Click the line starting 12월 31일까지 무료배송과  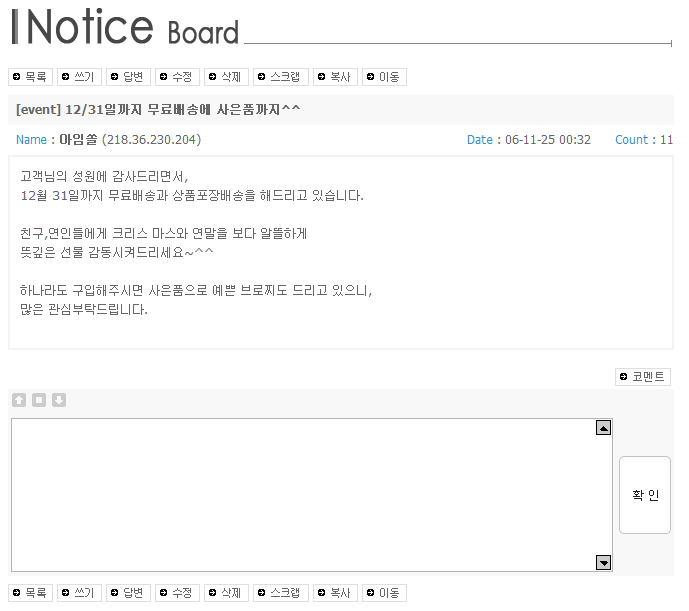(192, 195)
